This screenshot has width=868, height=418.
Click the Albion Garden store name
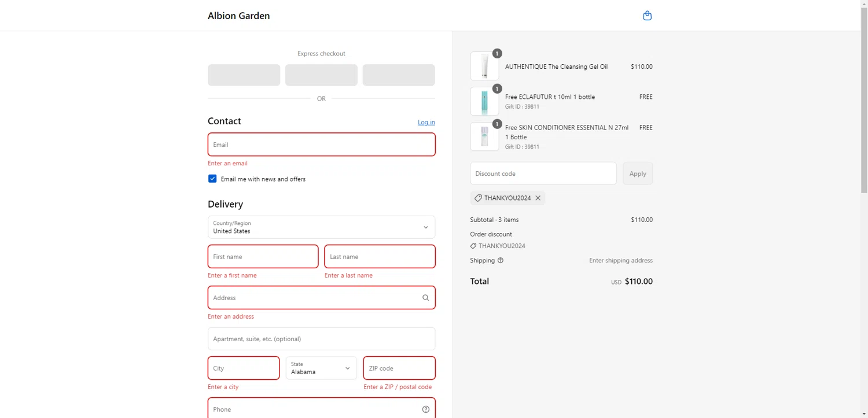(238, 16)
